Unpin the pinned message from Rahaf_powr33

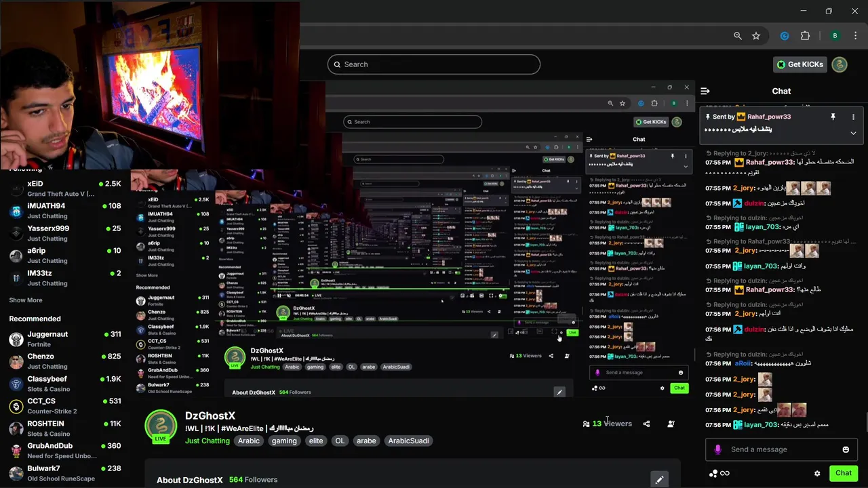(833, 117)
